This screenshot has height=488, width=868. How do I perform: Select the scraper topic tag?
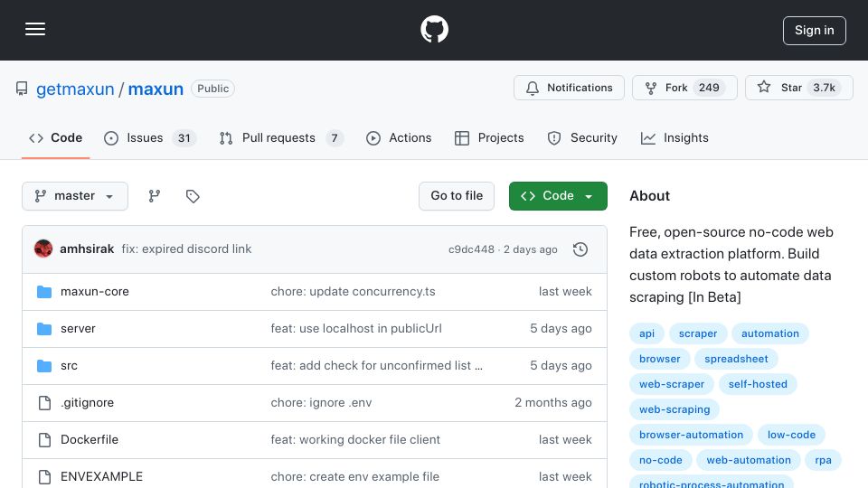tap(697, 333)
